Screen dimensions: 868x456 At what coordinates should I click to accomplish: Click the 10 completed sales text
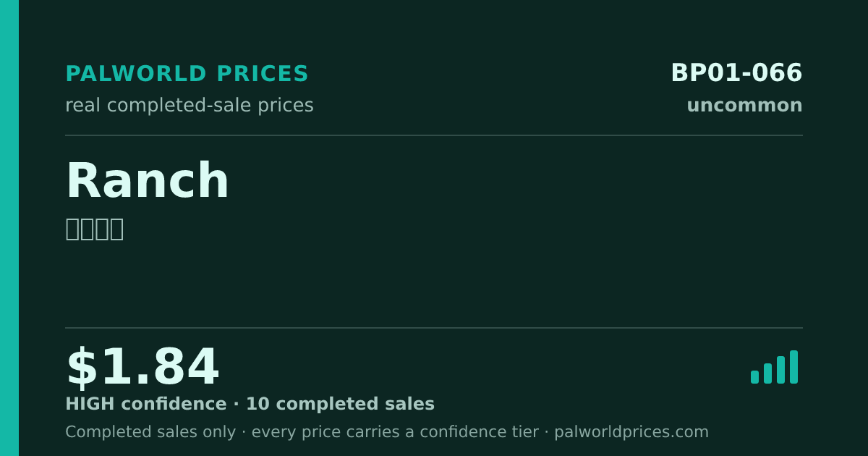(340, 405)
